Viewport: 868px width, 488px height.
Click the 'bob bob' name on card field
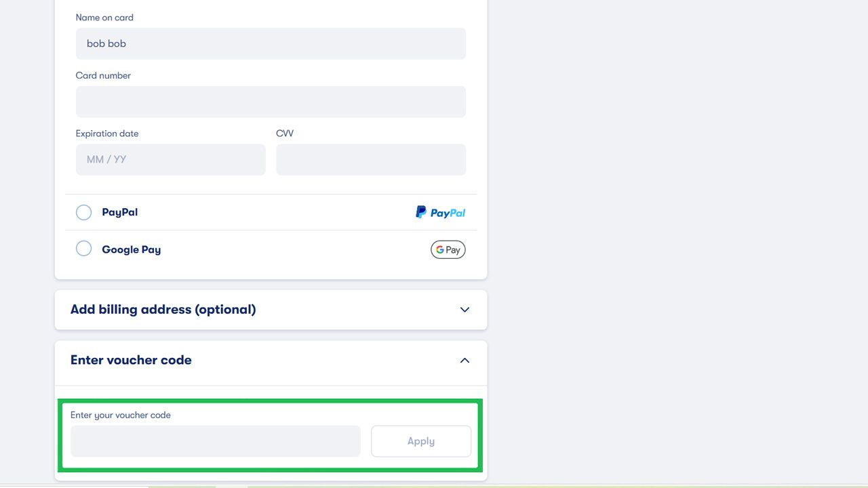click(x=271, y=43)
